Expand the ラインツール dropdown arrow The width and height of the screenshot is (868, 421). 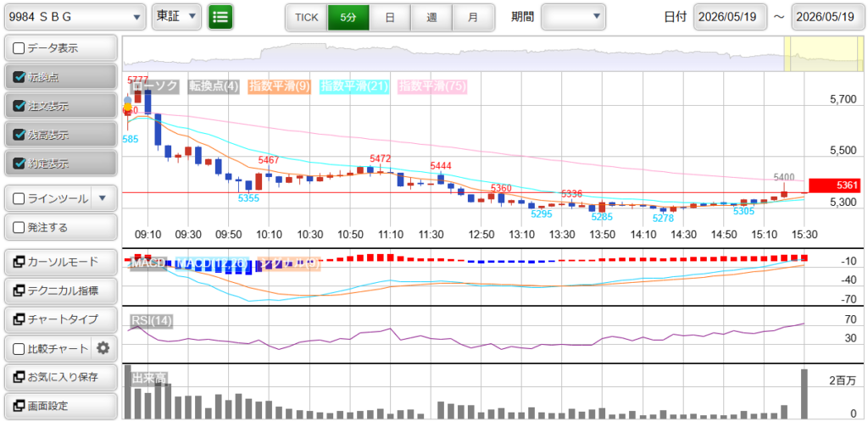(x=103, y=198)
